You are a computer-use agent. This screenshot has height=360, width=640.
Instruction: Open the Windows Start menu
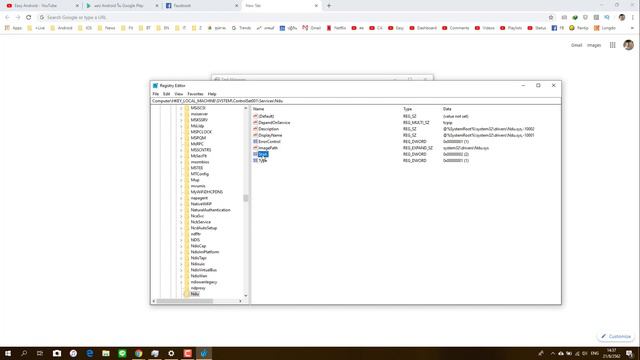pos(8,353)
